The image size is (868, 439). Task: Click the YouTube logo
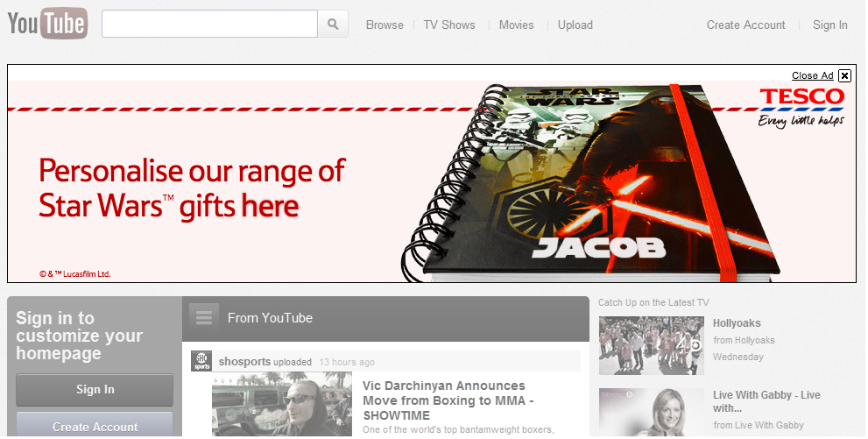click(x=47, y=24)
